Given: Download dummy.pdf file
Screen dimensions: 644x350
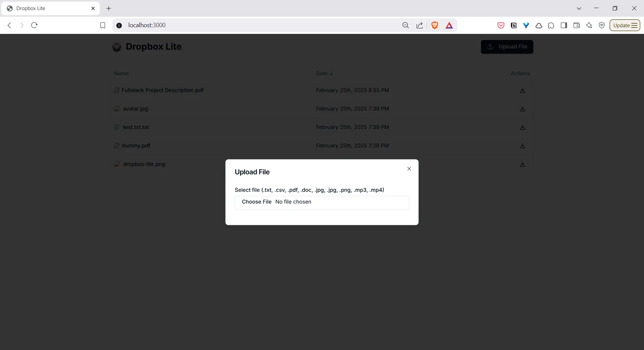Looking at the screenshot, I should pyautogui.click(x=523, y=146).
